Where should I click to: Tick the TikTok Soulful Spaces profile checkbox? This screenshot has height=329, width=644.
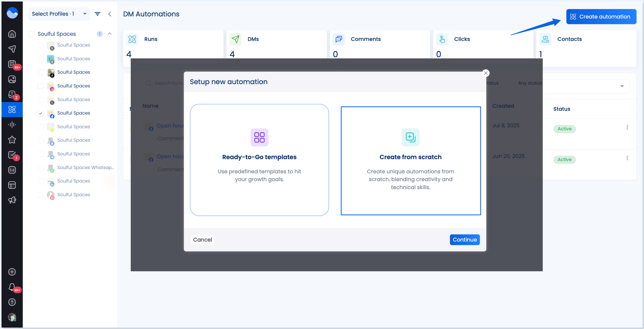click(x=40, y=72)
